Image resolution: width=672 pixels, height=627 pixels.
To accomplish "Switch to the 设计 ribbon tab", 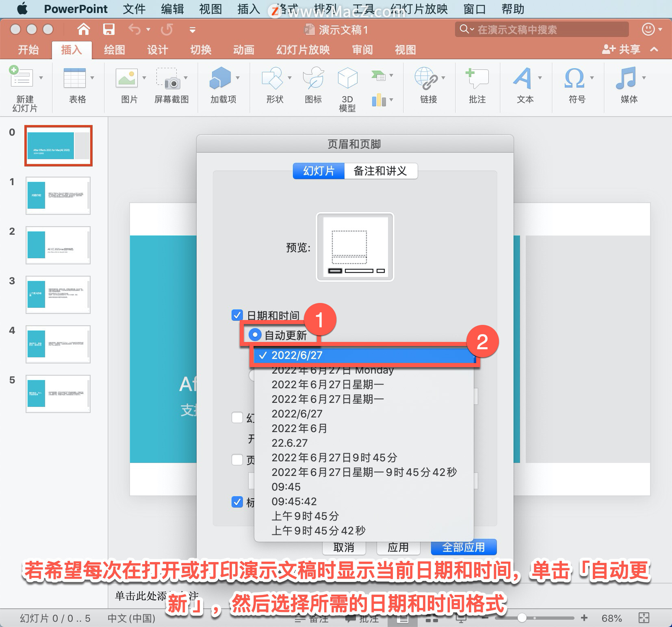I will (158, 50).
